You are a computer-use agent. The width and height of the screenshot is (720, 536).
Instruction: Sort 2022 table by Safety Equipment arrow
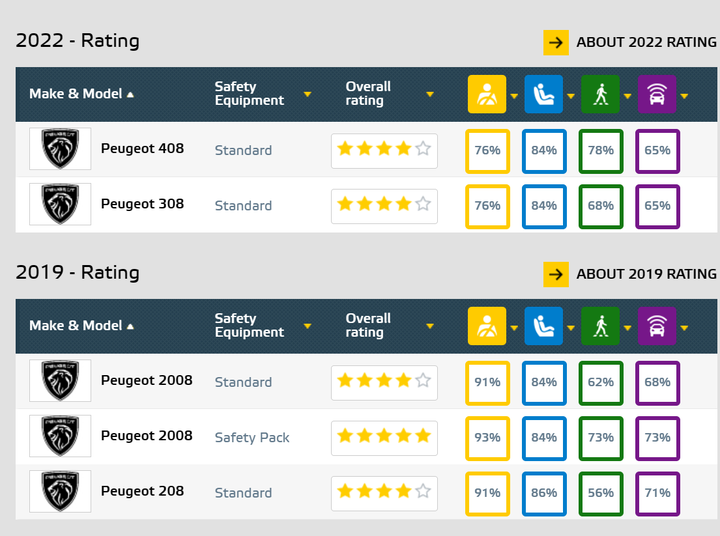coord(308,94)
